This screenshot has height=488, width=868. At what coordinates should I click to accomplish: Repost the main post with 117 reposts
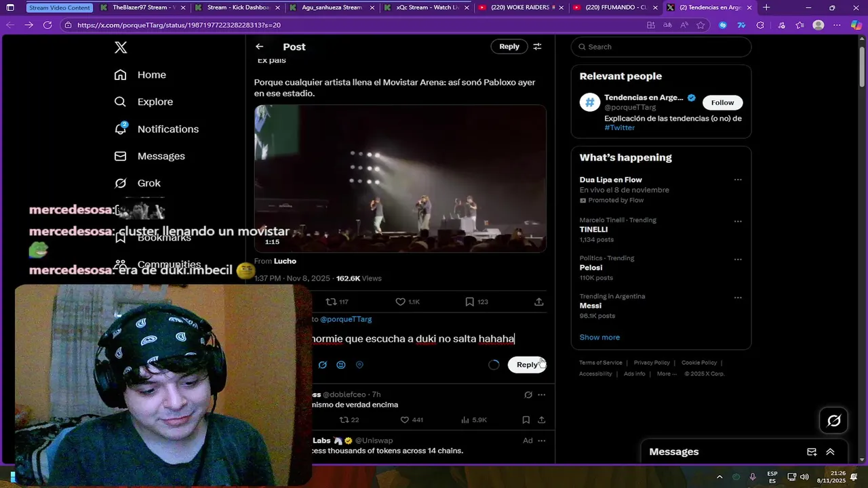(337, 302)
